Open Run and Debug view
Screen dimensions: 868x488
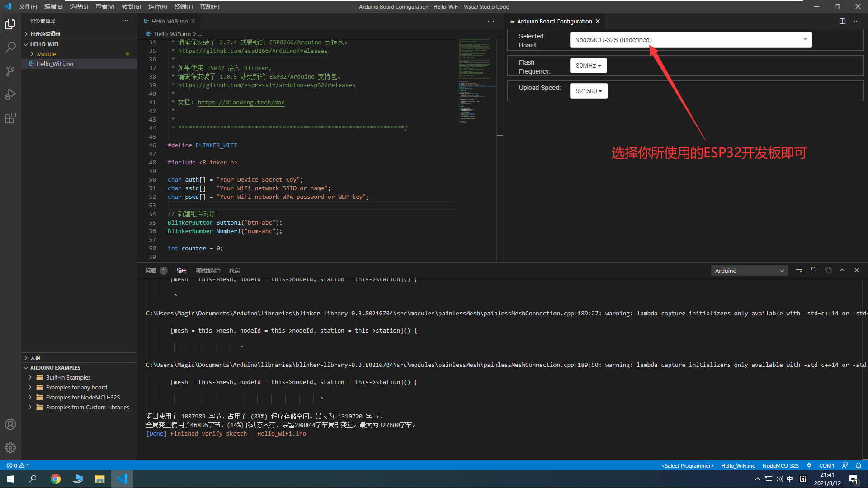(x=10, y=94)
